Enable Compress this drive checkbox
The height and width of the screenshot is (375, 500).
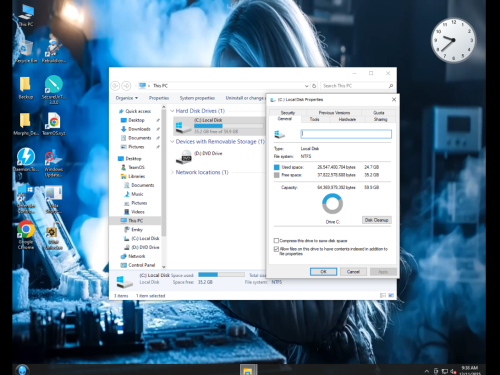[276, 240]
